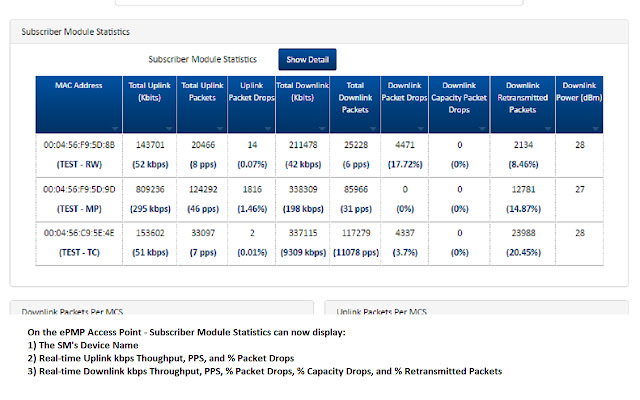
Task: Select retransmitted percentage (20.45%)
Action: point(523,253)
